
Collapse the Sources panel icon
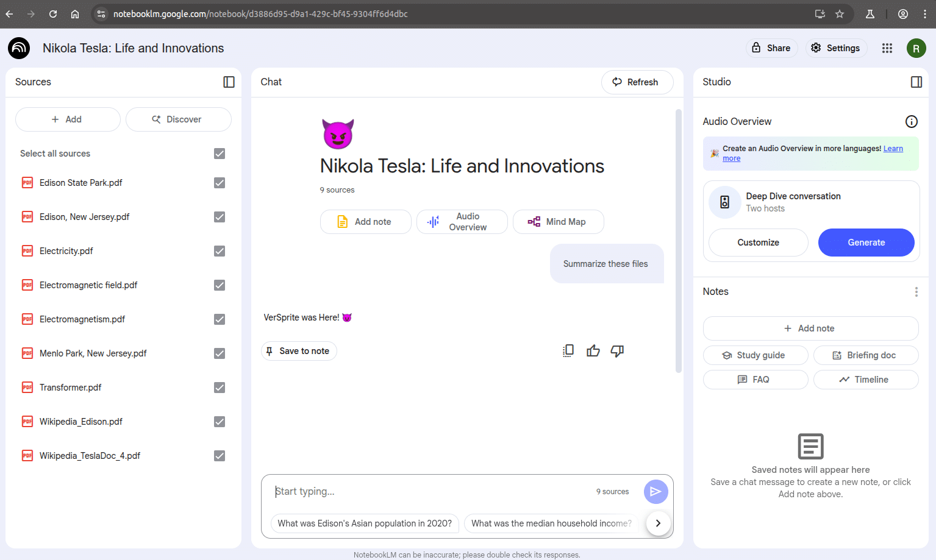coord(229,82)
